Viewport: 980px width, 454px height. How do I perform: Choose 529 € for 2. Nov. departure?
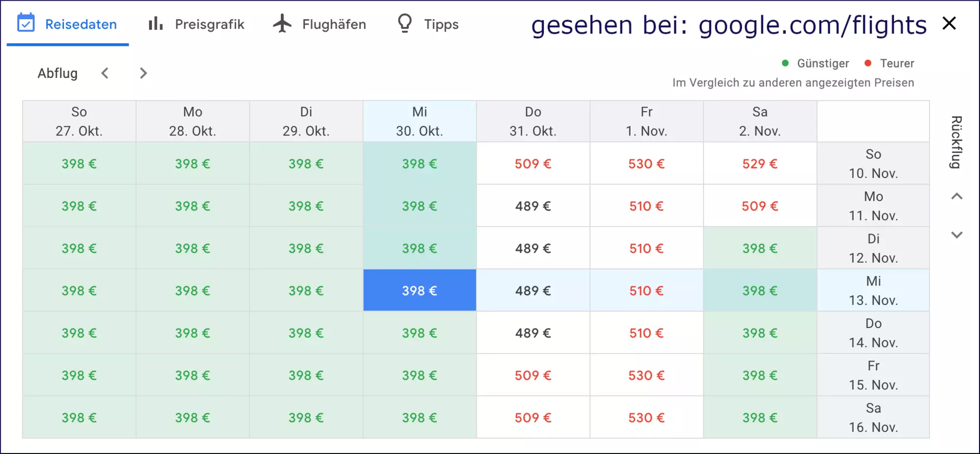pyautogui.click(x=760, y=164)
